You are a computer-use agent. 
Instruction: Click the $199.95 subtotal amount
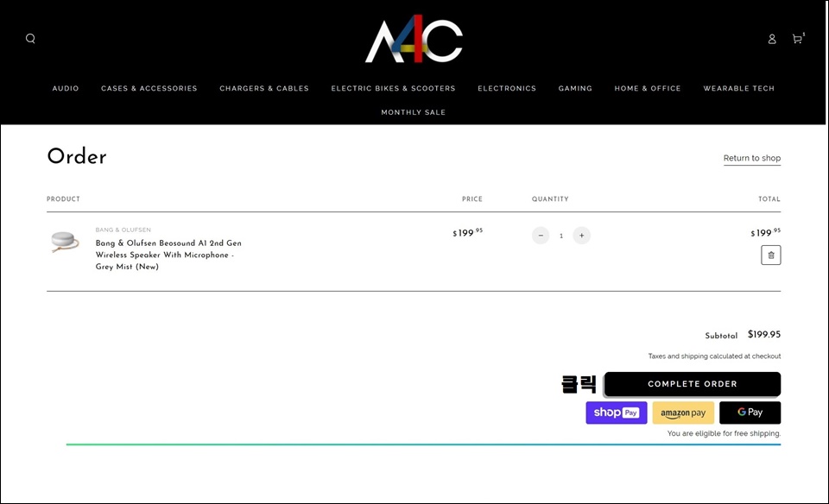click(764, 334)
